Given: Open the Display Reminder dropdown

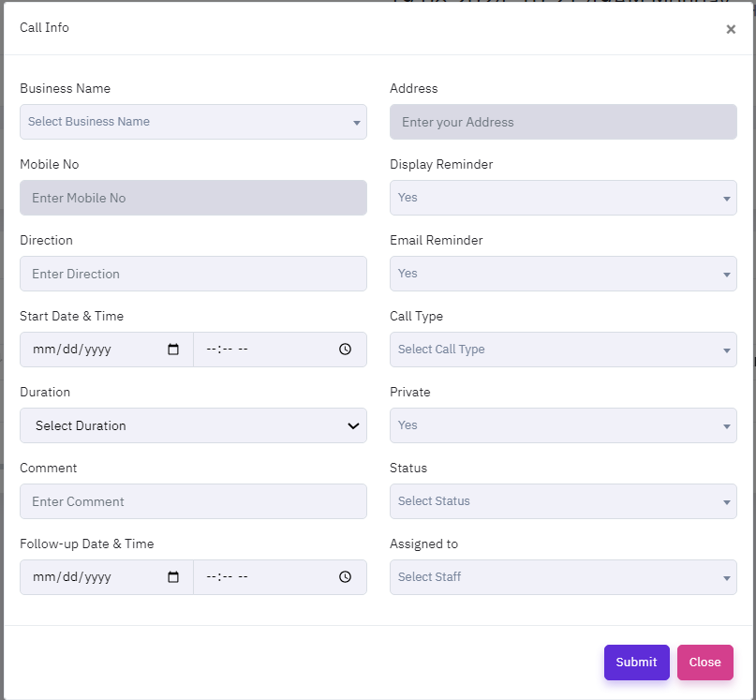Looking at the screenshot, I should [x=563, y=198].
